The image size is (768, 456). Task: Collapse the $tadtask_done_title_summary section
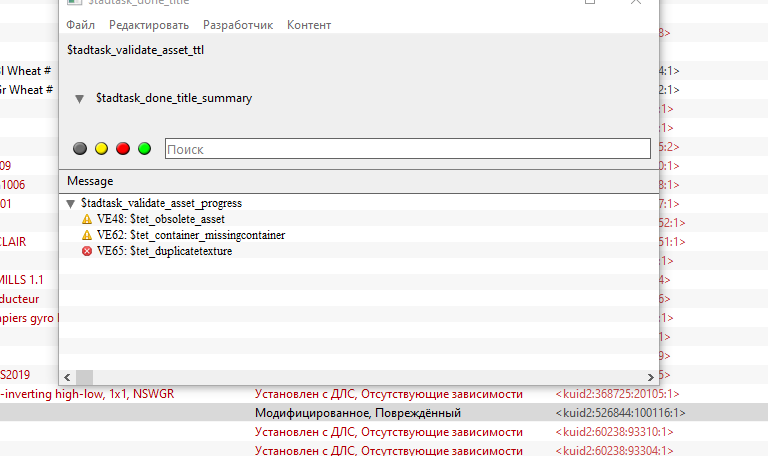(x=79, y=99)
